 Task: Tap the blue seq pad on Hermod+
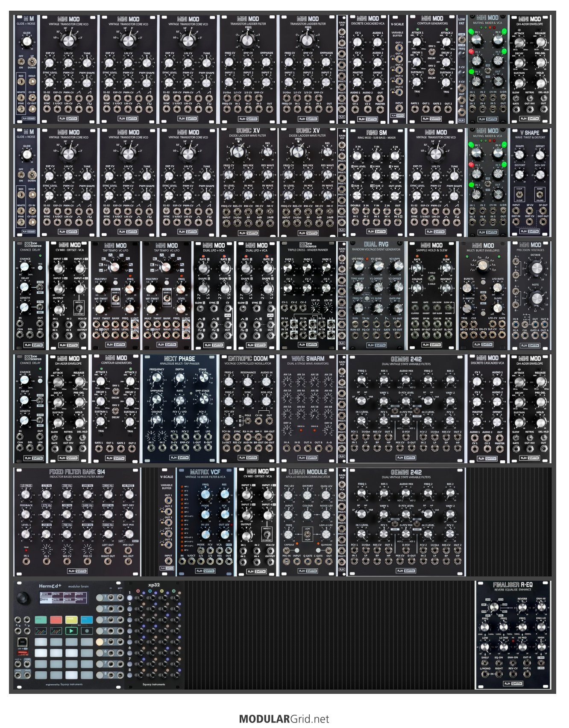click(87, 619)
